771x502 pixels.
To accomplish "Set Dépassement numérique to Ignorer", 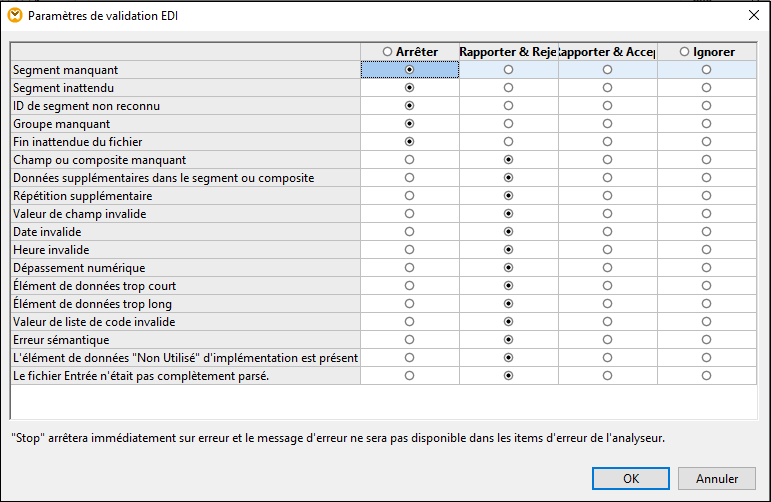I will tap(707, 268).
